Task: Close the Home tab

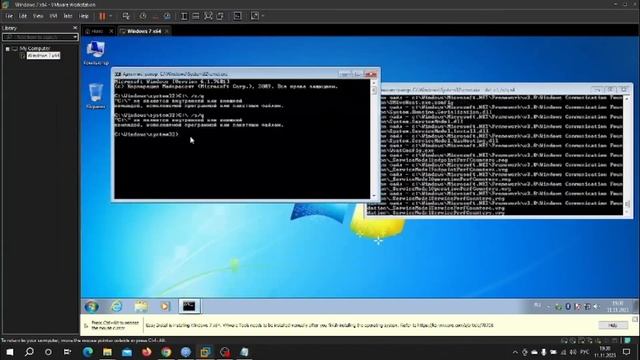Action: pyautogui.click(x=111, y=31)
